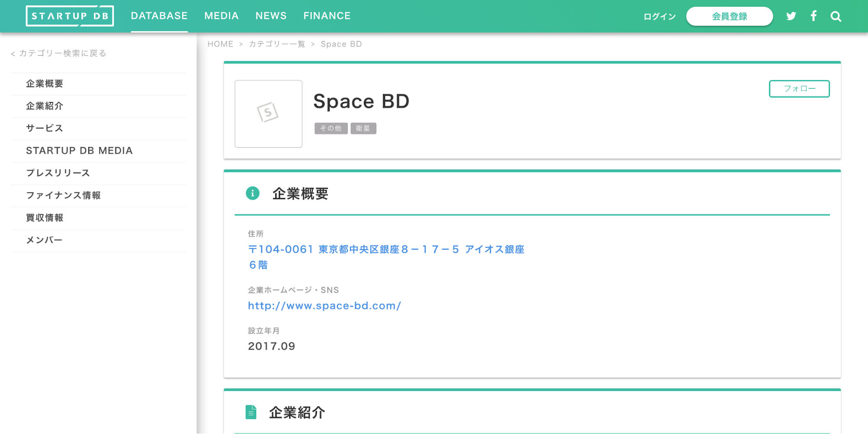Switch to the NEWS tab
This screenshot has height=434, width=868.
271,16
